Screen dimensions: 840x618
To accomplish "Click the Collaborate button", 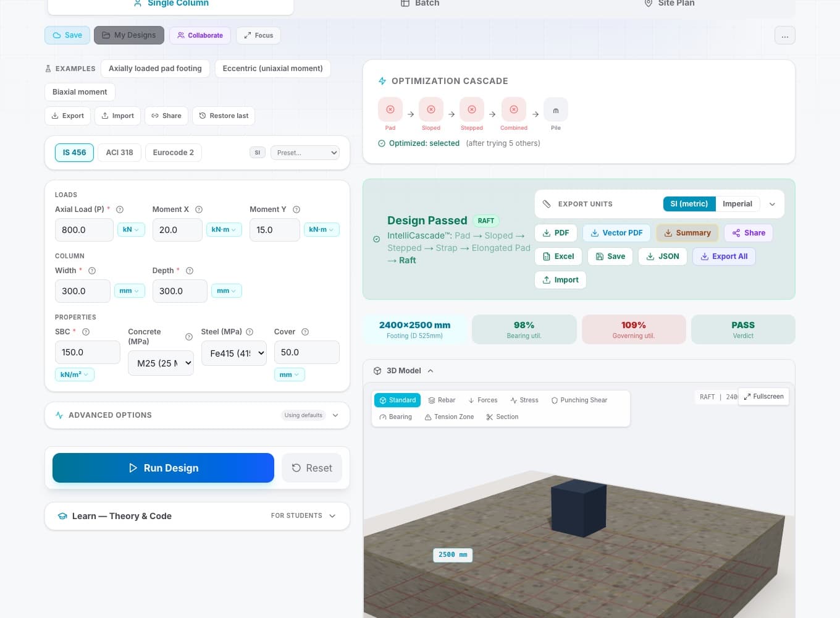I will coord(200,35).
